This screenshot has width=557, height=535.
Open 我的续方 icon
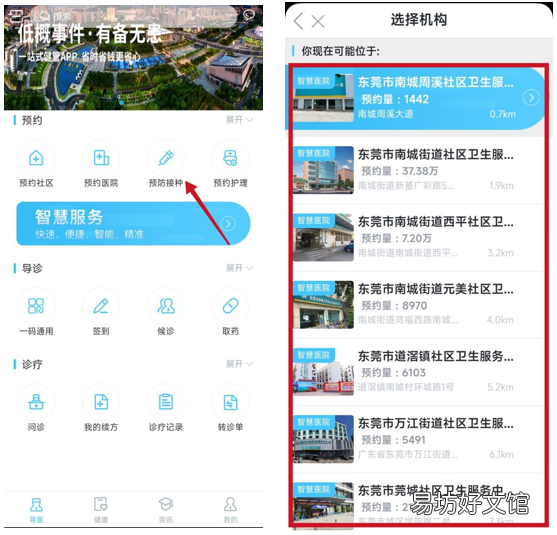tap(101, 402)
